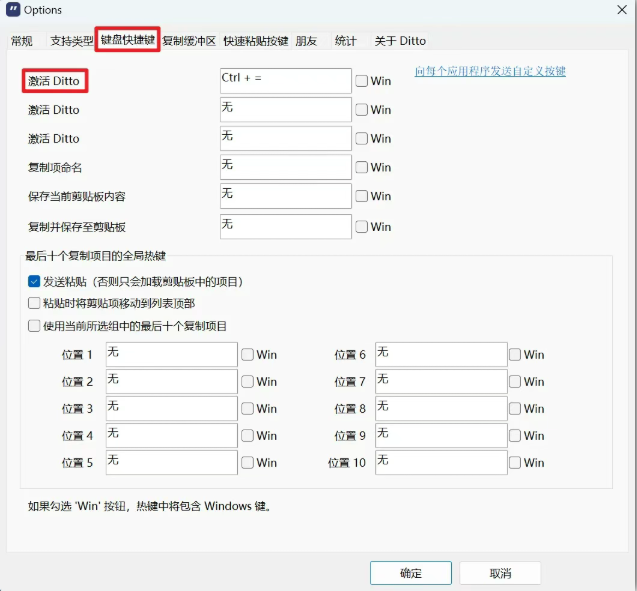This screenshot has height=591, width=637.
Task: Click into the 位置 4 hotkey field
Action: 171,435
